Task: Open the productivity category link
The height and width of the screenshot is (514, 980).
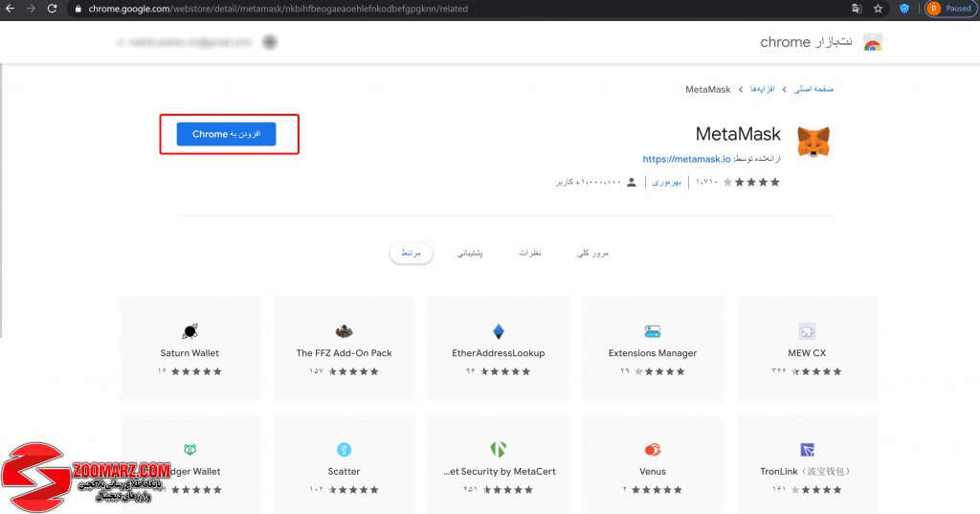Action: tap(666, 182)
